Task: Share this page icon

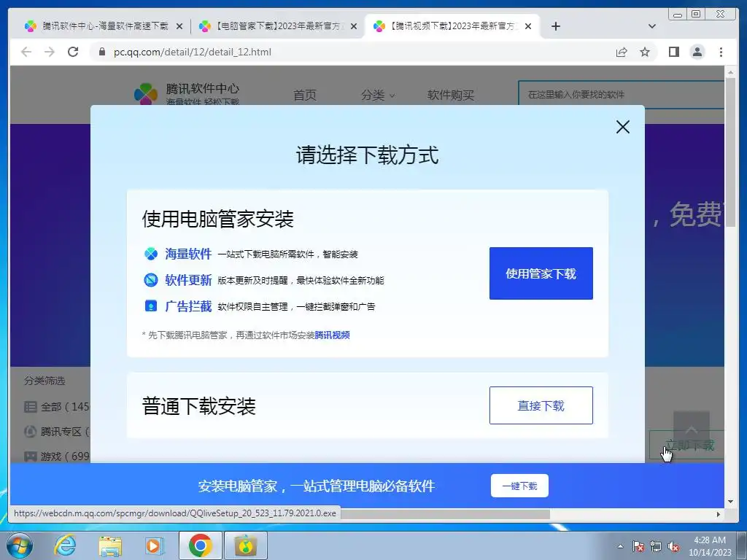Action: click(622, 52)
